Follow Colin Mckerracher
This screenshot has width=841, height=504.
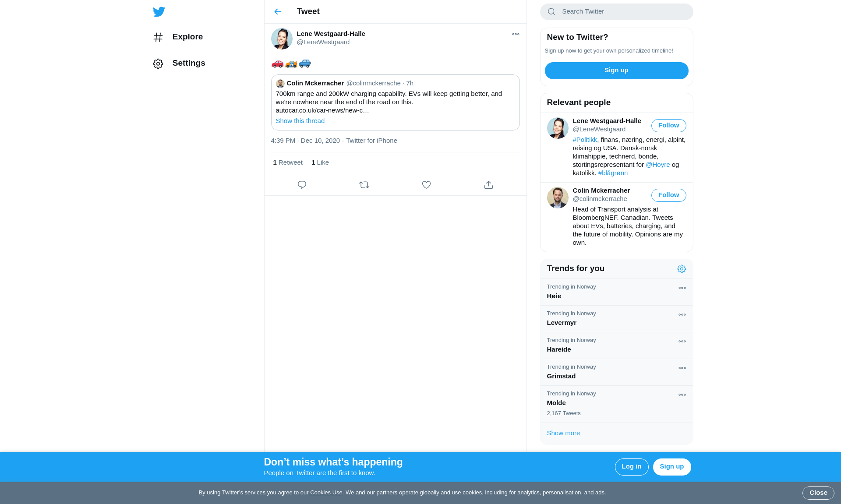668,195
